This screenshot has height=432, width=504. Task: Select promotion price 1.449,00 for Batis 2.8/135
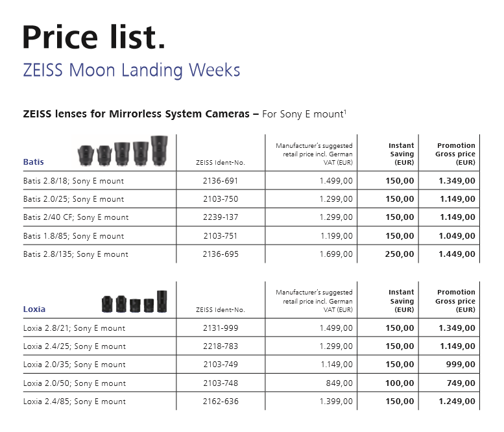[457, 254]
